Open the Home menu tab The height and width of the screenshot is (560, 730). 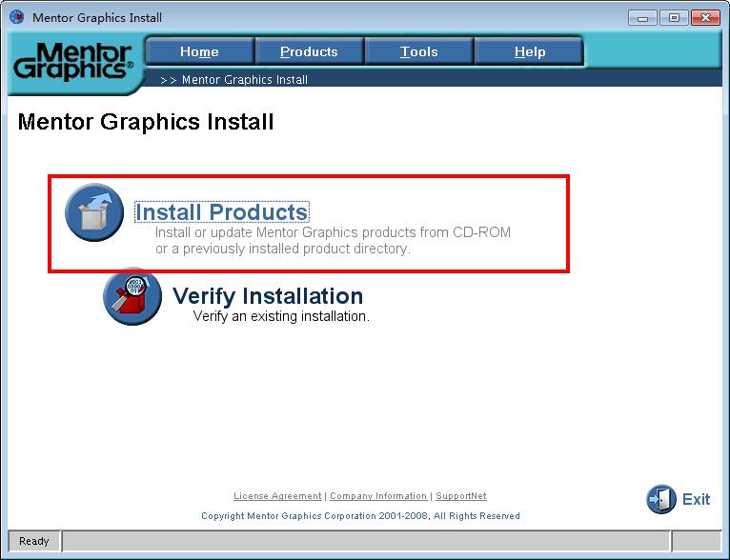[200, 51]
